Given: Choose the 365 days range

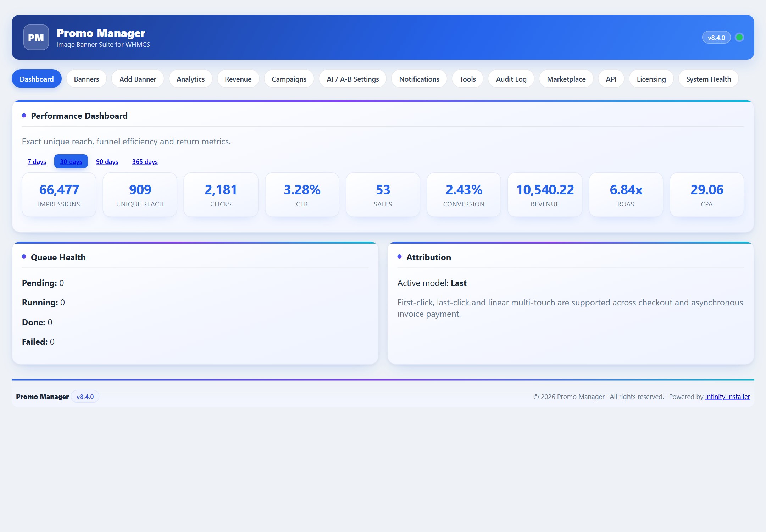Looking at the screenshot, I should pos(145,161).
